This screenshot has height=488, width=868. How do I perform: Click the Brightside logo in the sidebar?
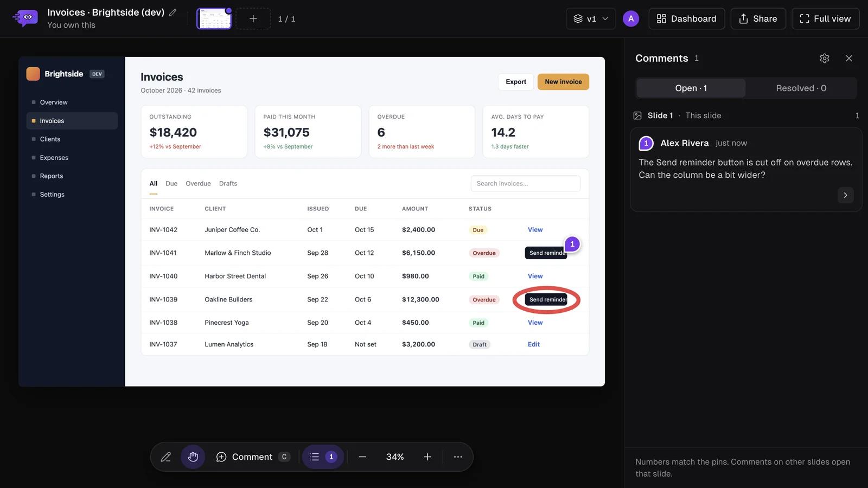(x=33, y=74)
